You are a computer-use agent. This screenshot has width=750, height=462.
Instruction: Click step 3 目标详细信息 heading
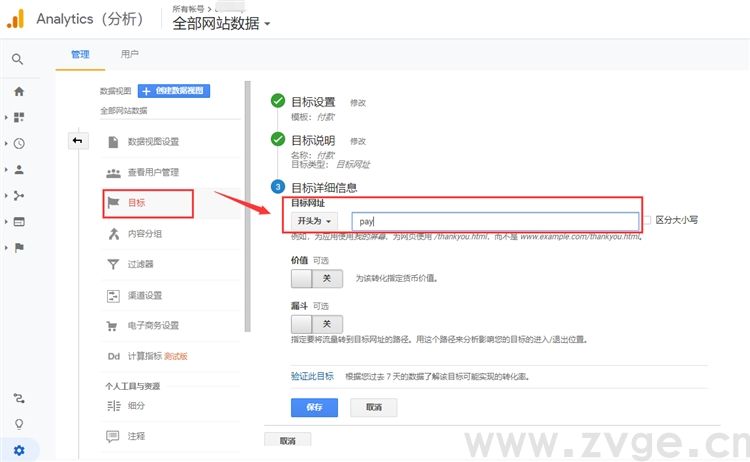(x=324, y=187)
